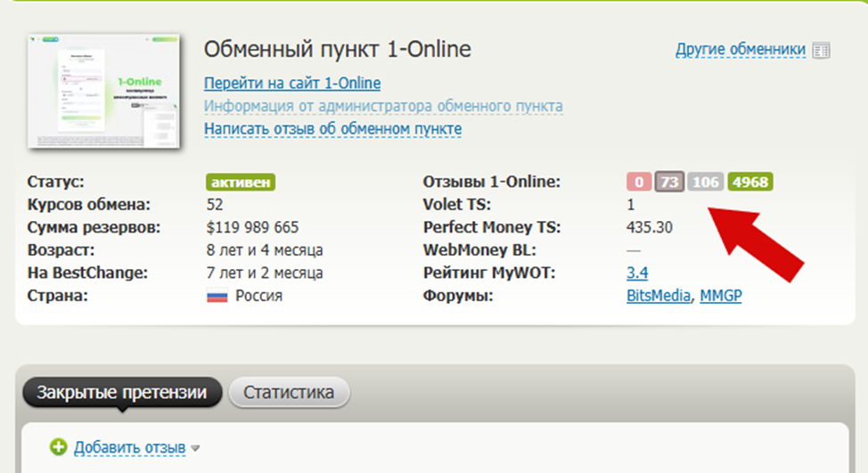The width and height of the screenshot is (868, 473).
Task: Click the heading Обменный пункт 1-Online
Action: (x=338, y=49)
